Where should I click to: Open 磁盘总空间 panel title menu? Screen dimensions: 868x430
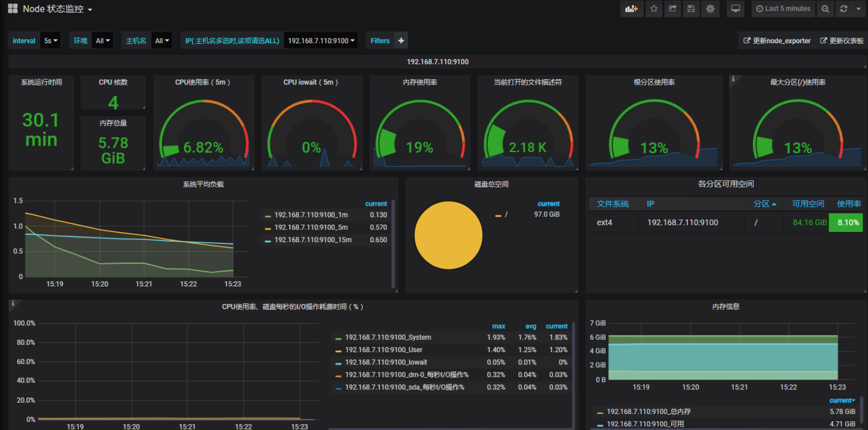coord(491,184)
